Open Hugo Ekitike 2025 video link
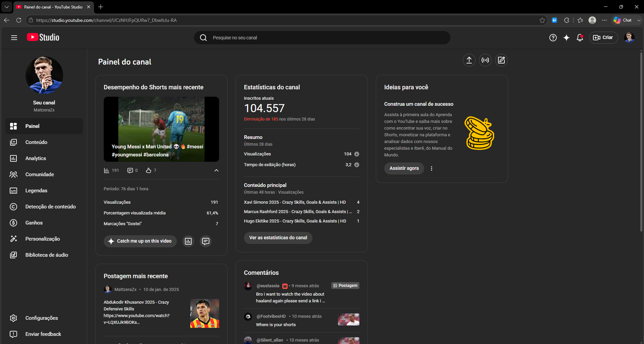Screen dimensions: 644x344 click(x=295, y=221)
